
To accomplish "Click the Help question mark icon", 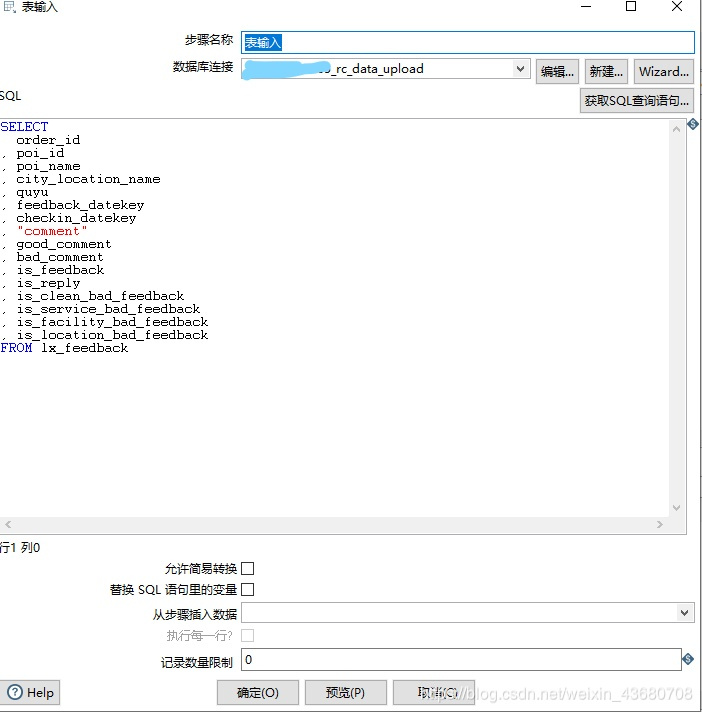I will 15,692.
